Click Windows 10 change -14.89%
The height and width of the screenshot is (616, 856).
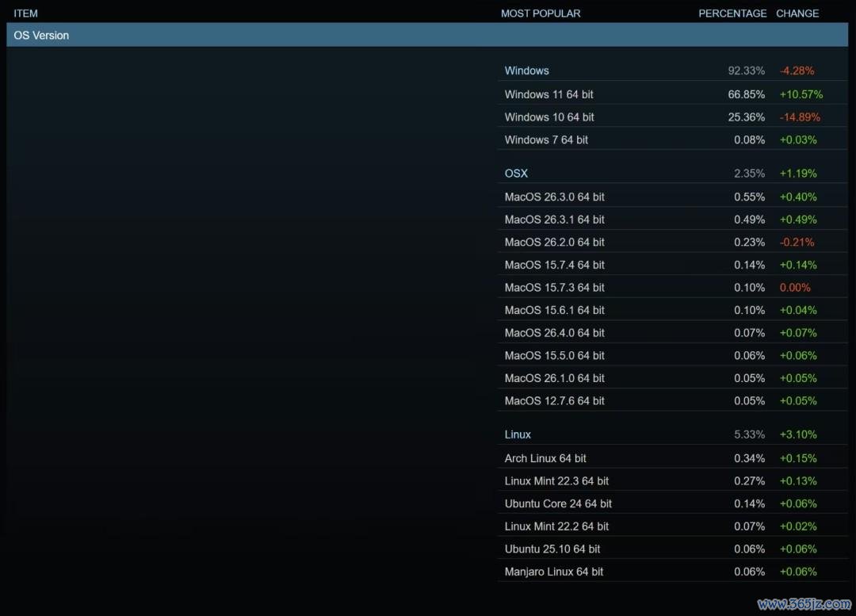click(x=800, y=117)
